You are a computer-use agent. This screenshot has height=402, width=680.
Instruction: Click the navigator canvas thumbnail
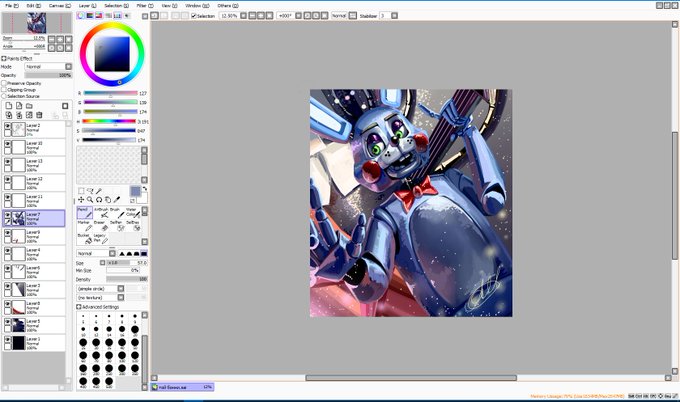(36, 23)
